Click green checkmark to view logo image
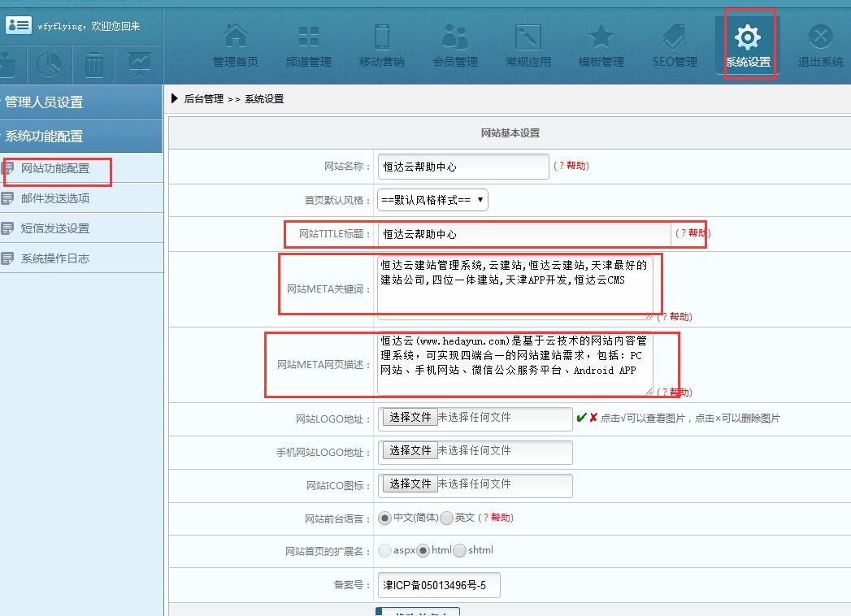 coord(581,418)
